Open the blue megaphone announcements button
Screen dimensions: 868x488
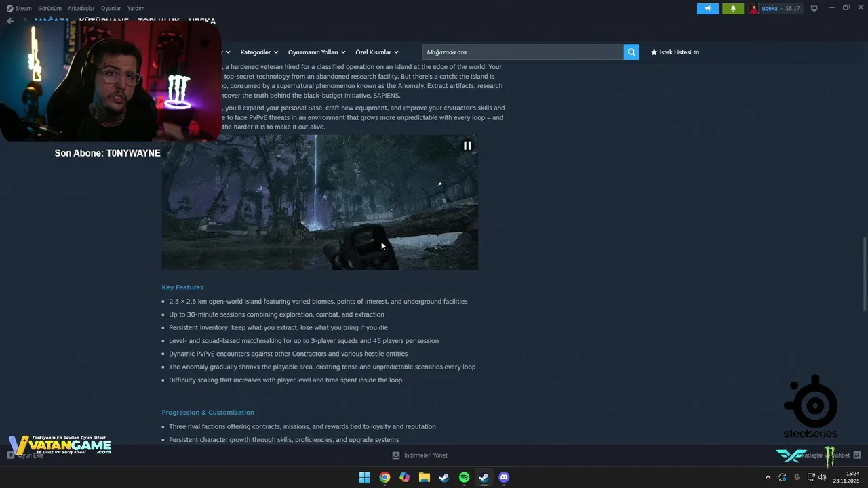point(708,8)
